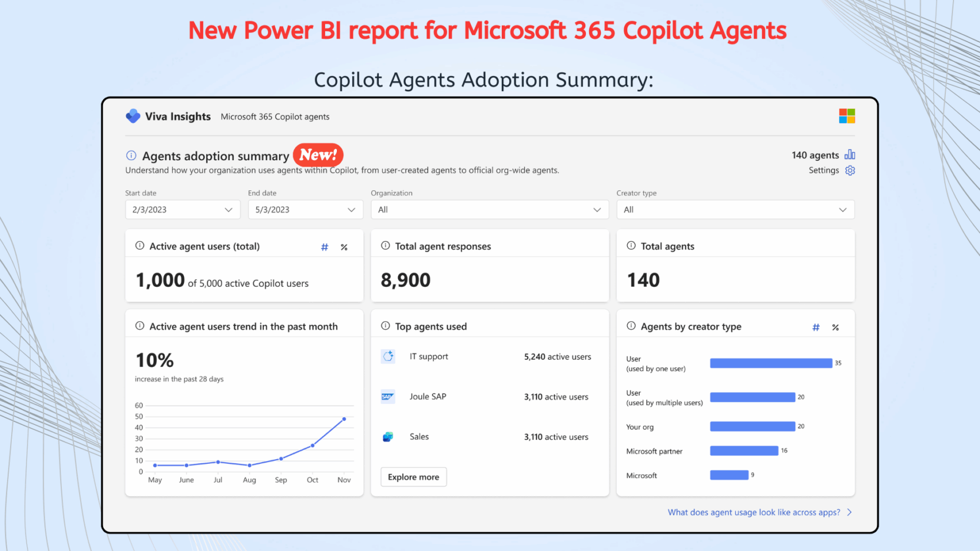Click the Explore more button
980x551 pixels.
tap(413, 477)
